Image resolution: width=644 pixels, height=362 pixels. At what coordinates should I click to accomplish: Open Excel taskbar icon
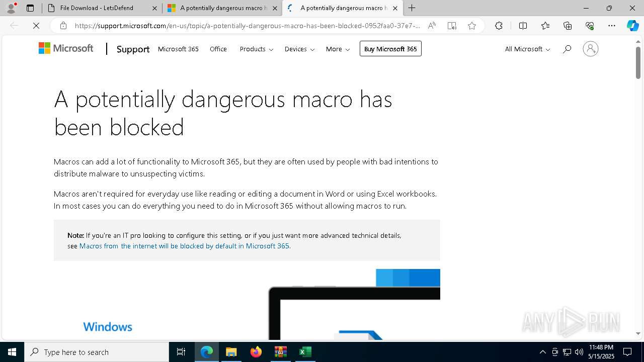pos(305,352)
